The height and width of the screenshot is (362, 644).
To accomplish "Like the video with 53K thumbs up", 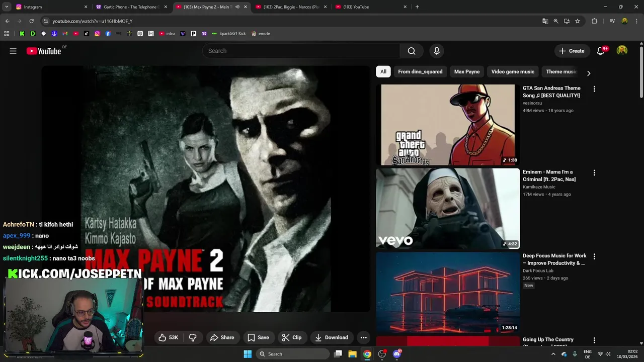I will (x=169, y=337).
